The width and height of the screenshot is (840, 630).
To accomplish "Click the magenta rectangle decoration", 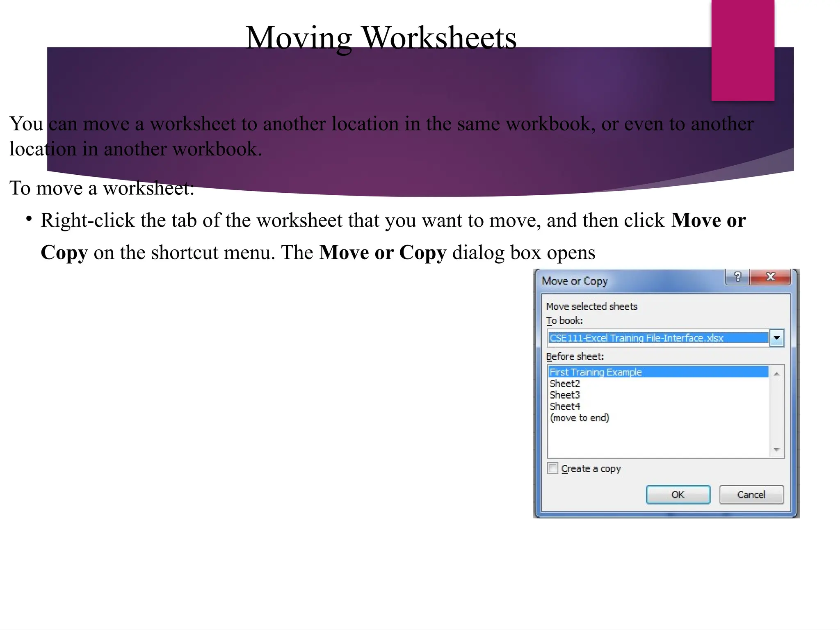I will (x=742, y=50).
